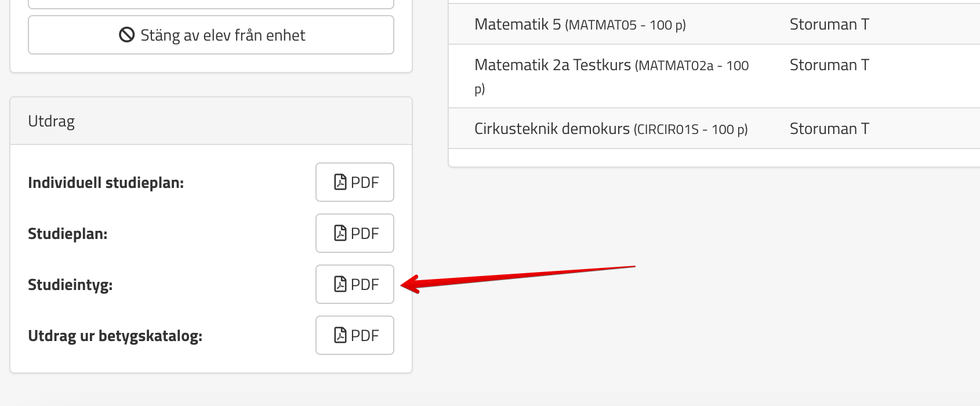Click the ban icon beside Stäng av elev
Screen dimensions: 980x406
click(126, 35)
